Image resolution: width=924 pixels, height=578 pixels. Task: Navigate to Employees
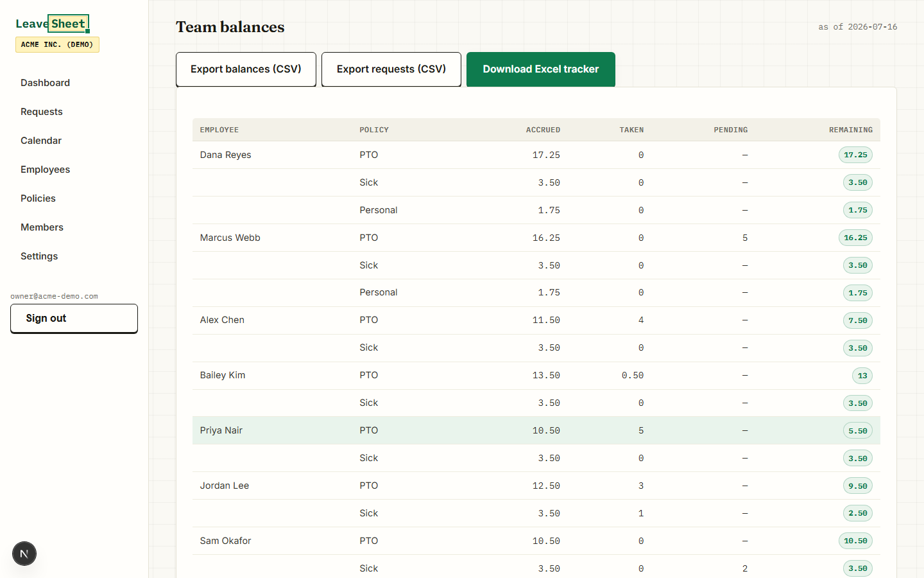[45, 170]
